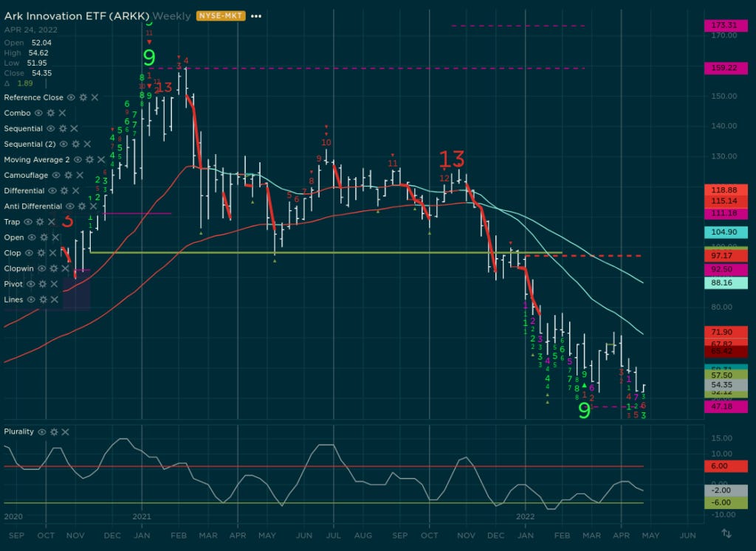Select the 54.35 current price label
The width and height of the screenshot is (756, 551).
tap(726, 385)
